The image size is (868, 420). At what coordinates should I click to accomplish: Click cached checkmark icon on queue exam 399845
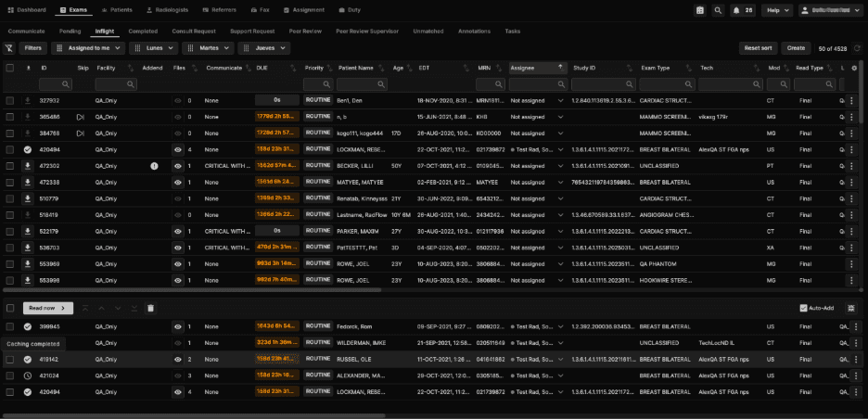[27, 326]
